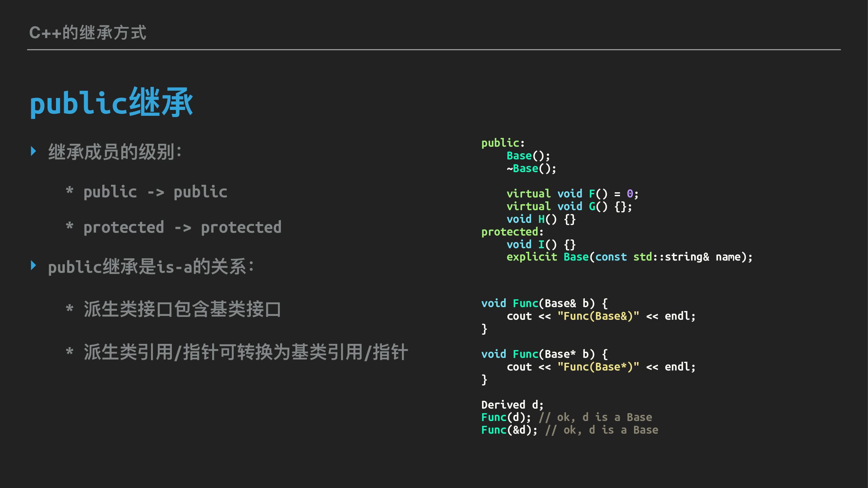
Task: Click the "virtual void G() {};" code line
Action: tap(569, 207)
